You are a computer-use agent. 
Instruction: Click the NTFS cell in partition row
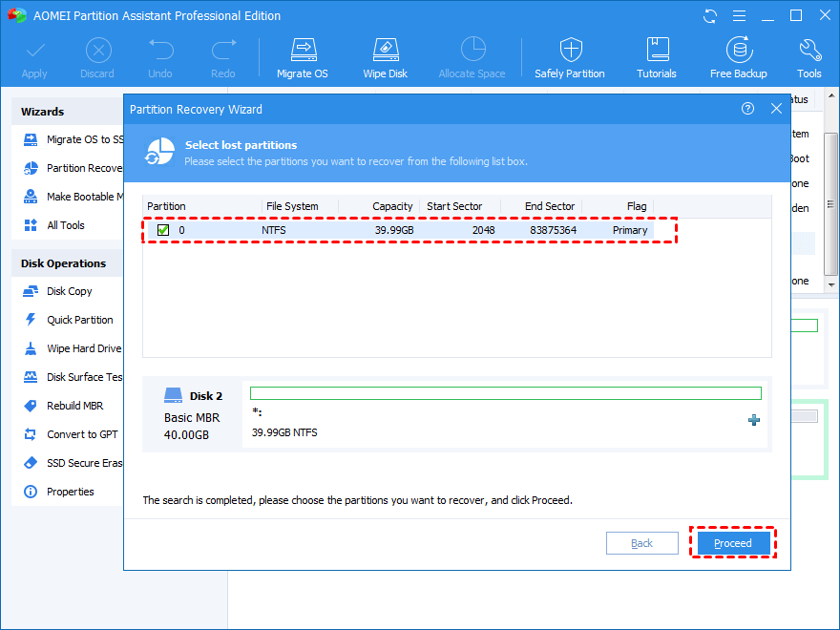coord(274,230)
